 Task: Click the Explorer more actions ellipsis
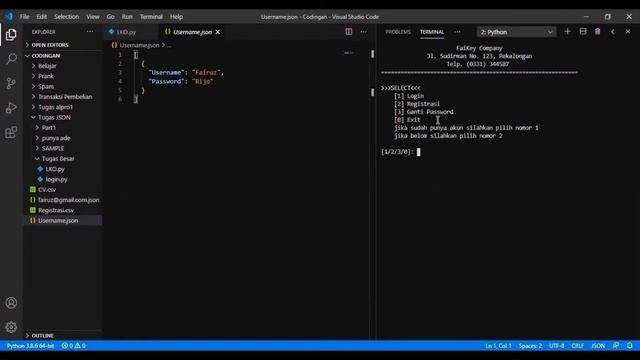[90, 32]
